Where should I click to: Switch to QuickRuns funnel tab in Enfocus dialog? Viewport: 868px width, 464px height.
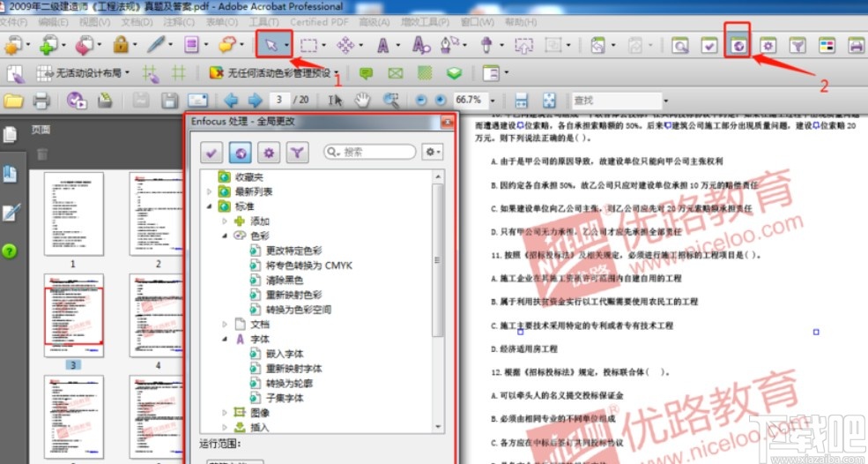point(297,153)
